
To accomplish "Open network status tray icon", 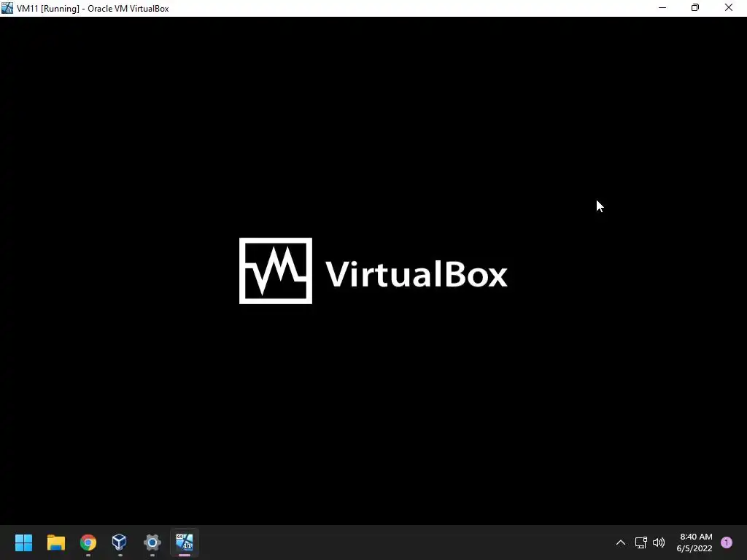I will click(x=640, y=542).
